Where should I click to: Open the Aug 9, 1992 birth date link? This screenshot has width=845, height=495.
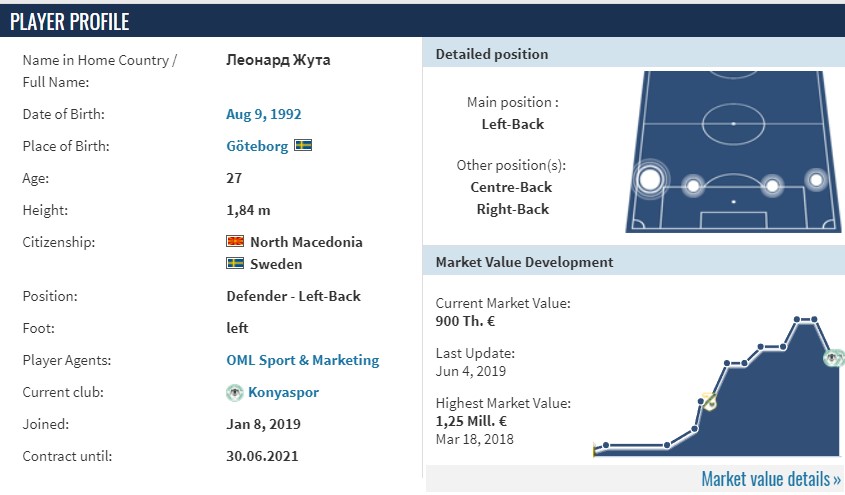(264, 114)
